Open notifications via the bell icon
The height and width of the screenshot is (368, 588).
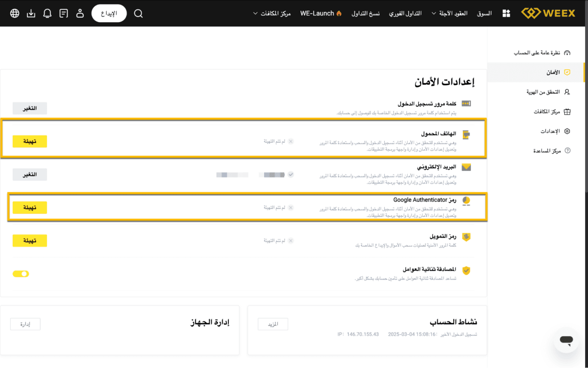[x=47, y=13]
